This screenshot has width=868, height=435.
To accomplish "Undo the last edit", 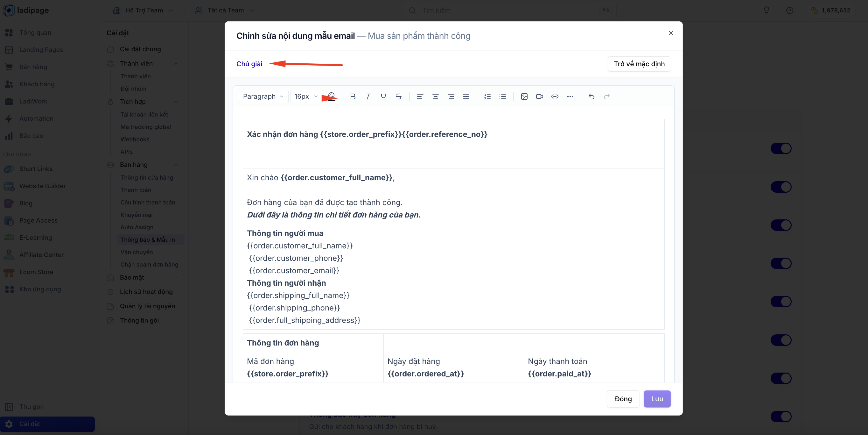I will click(x=591, y=96).
